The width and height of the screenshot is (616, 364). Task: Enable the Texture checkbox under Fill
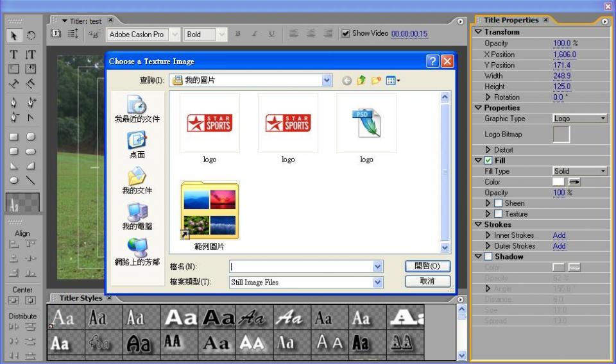pos(498,214)
